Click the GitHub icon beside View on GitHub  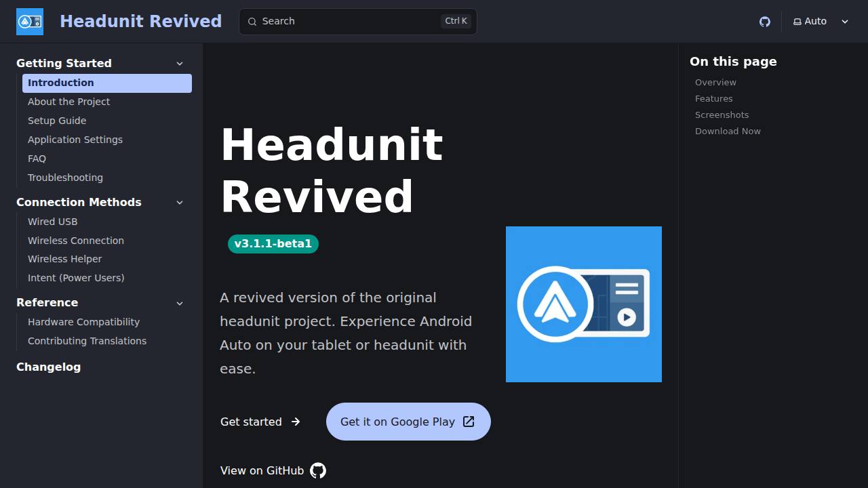pyautogui.click(x=318, y=470)
